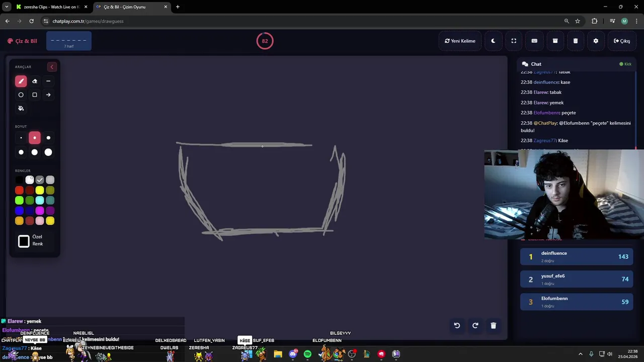Click the browser address bar
The width and height of the screenshot is (644, 362).
click(302, 21)
